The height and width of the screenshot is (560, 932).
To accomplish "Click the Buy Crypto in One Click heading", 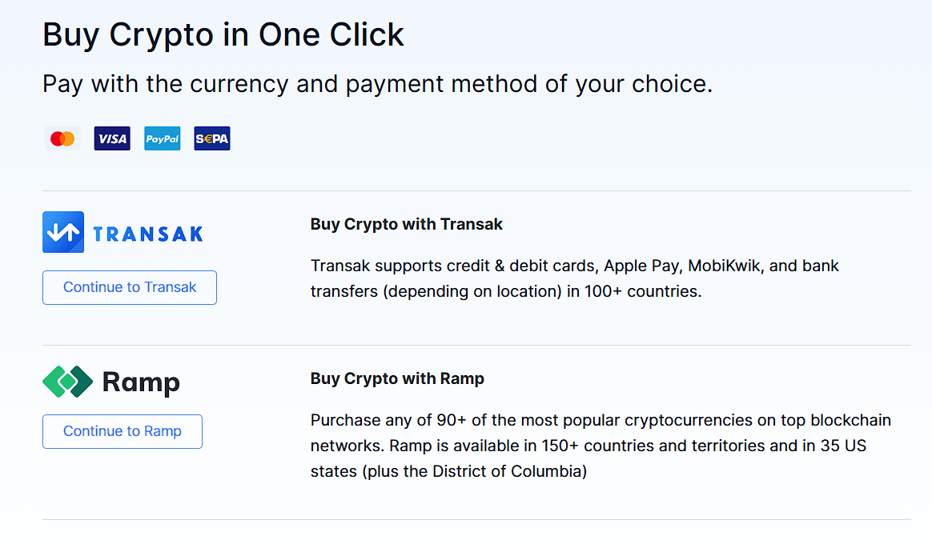I will pos(223,35).
